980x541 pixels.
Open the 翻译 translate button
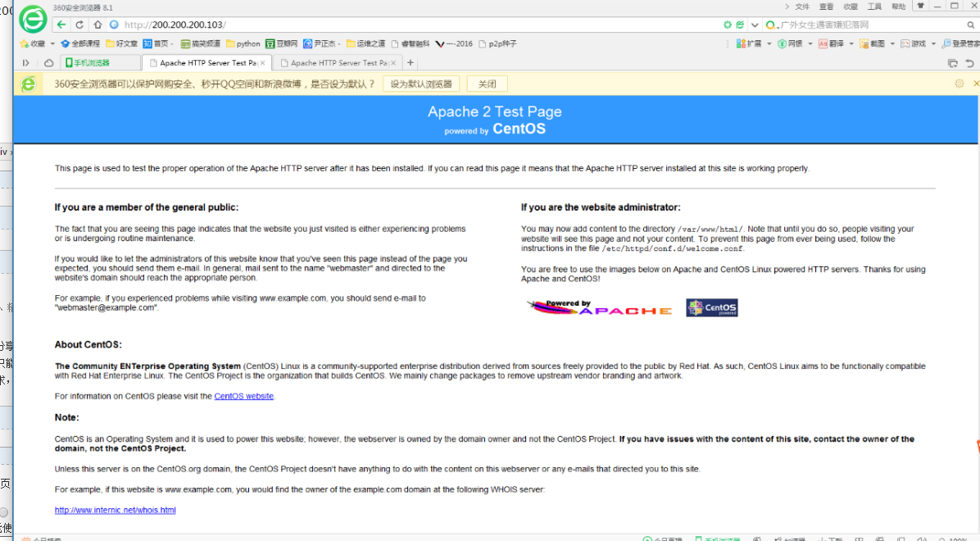point(831,43)
